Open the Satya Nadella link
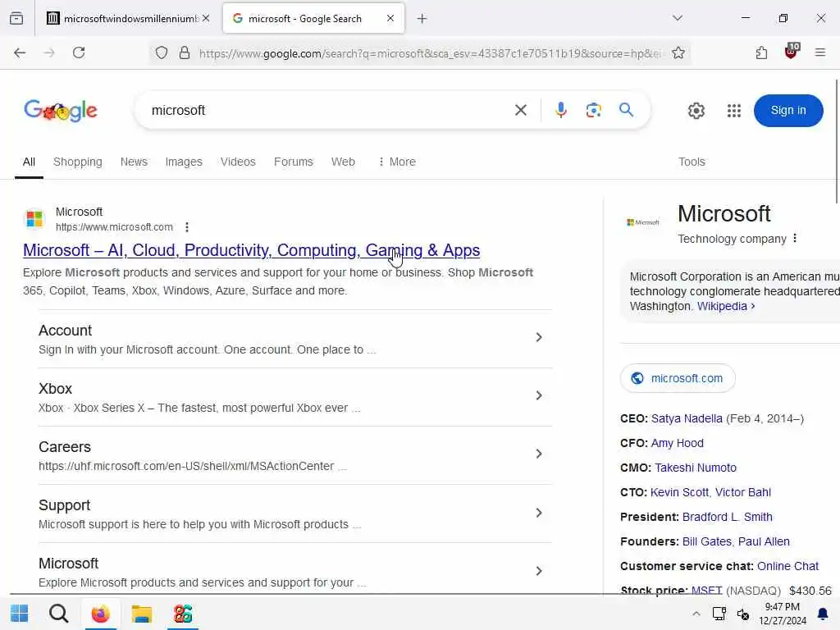Screen dimensions: 840x630 coord(687,418)
